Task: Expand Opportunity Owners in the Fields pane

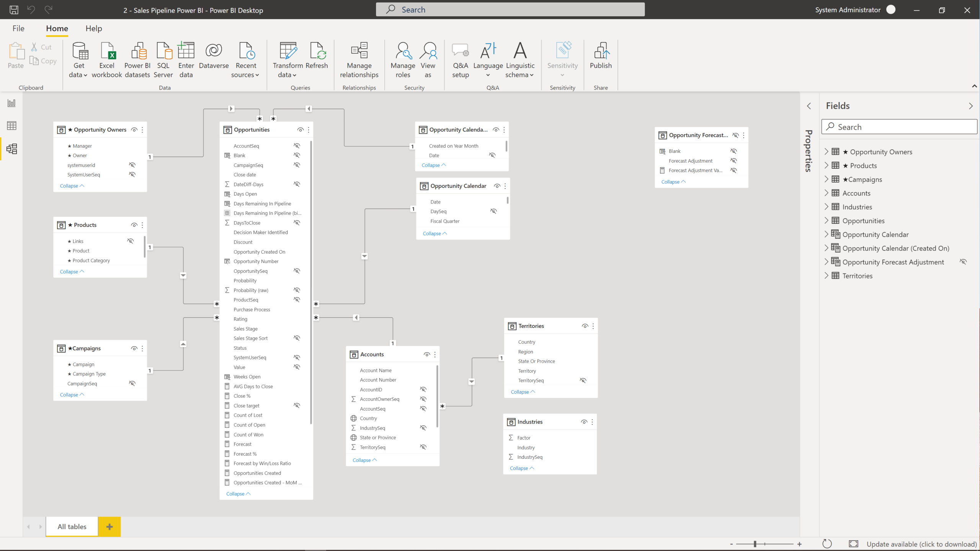Action: click(x=827, y=152)
